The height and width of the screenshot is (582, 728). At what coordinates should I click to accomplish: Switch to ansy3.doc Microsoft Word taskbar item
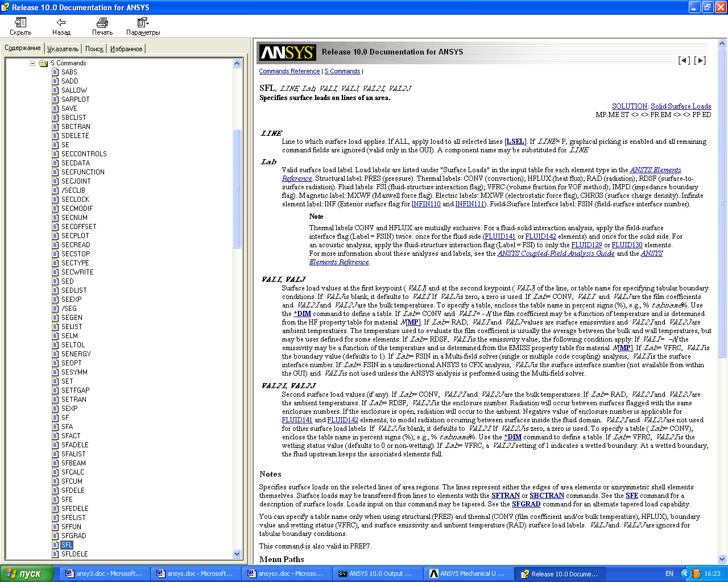(104, 573)
